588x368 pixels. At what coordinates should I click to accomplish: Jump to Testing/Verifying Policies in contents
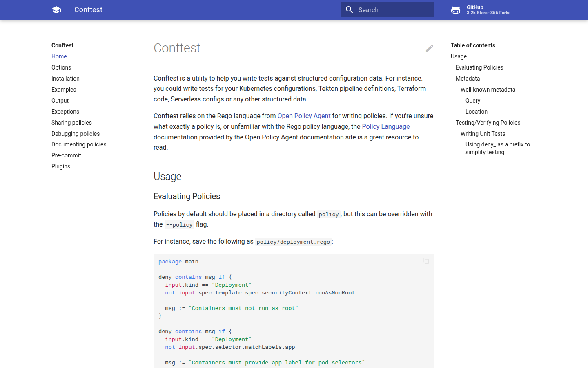(488, 123)
